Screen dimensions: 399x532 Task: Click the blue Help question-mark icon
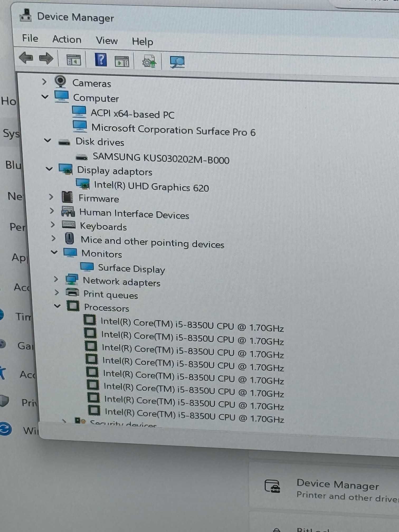coord(101,60)
